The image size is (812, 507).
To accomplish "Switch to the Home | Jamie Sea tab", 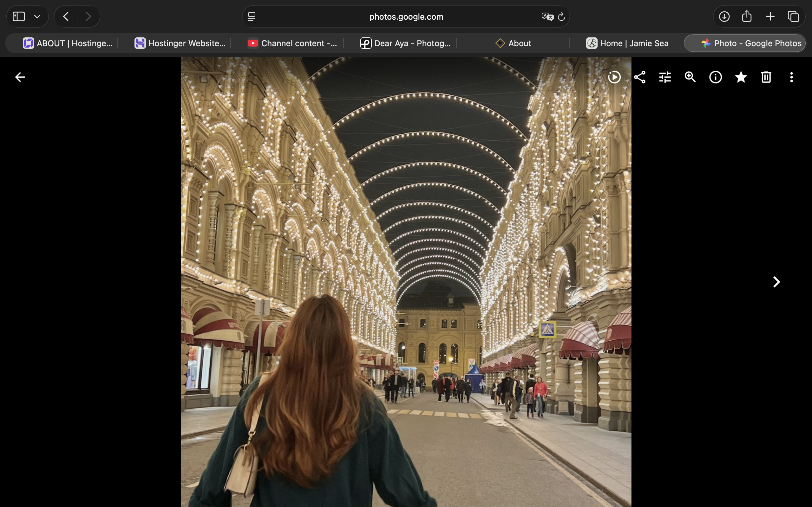I will click(x=627, y=43).
